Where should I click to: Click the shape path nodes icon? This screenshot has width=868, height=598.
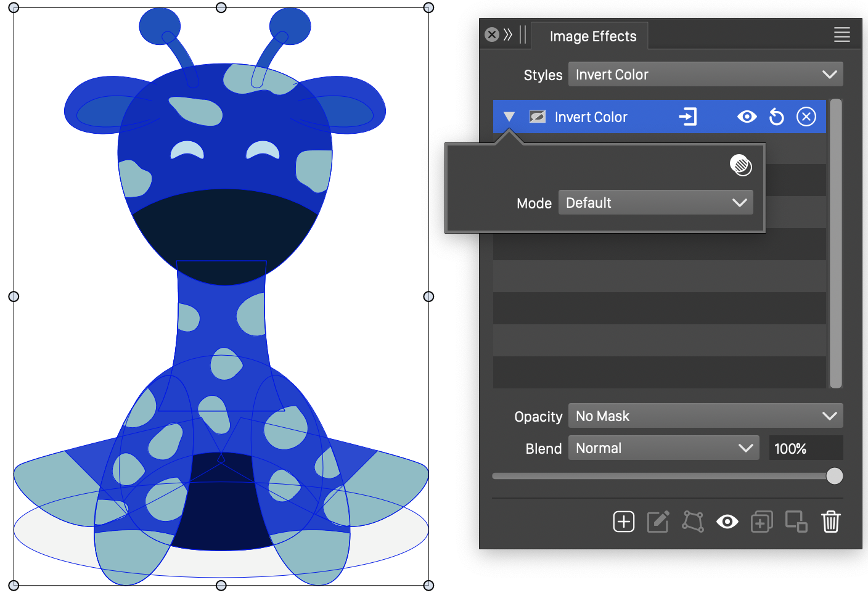pos(692,522)
